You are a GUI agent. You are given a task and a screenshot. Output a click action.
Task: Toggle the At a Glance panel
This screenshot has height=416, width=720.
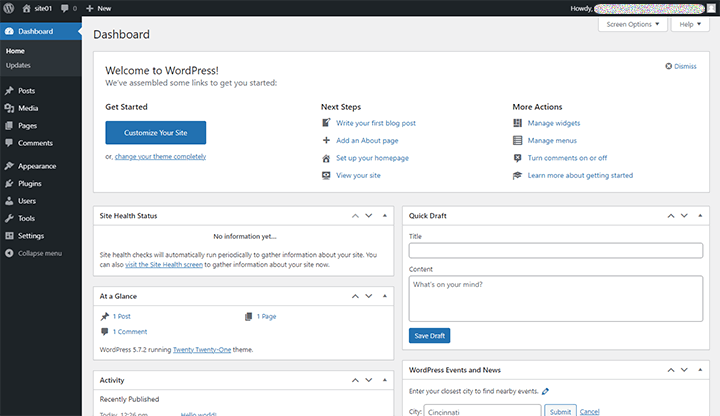coord(383,297)
